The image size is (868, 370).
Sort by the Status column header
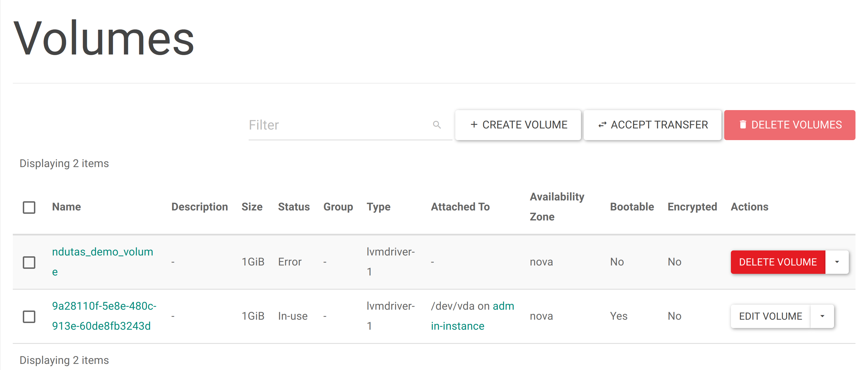[x=293, y=207]
